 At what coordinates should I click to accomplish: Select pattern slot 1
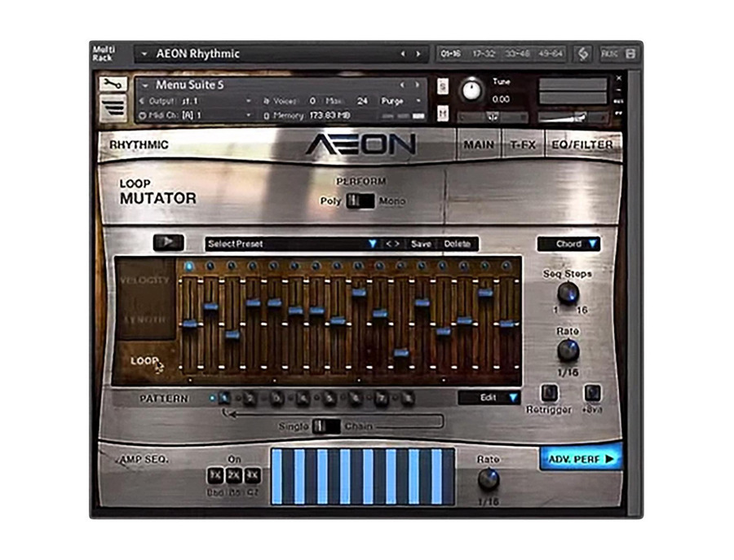(224, 398)
